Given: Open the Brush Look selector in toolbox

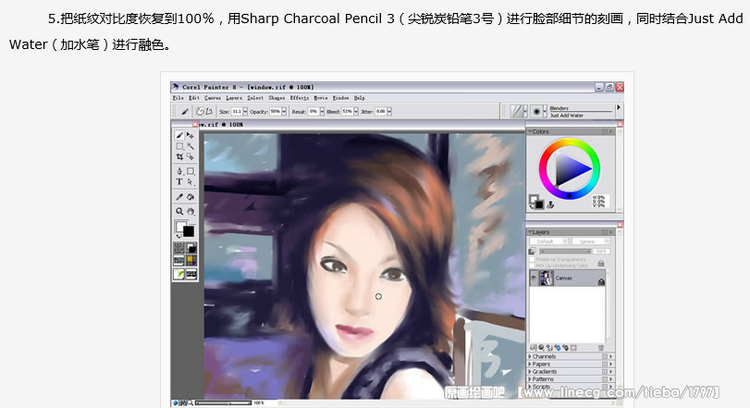Looking at the screenshot, I should point(179,273).
